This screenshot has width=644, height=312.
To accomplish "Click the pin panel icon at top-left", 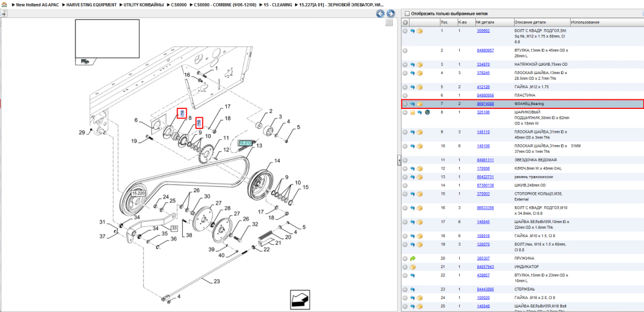I will point(3,14).
